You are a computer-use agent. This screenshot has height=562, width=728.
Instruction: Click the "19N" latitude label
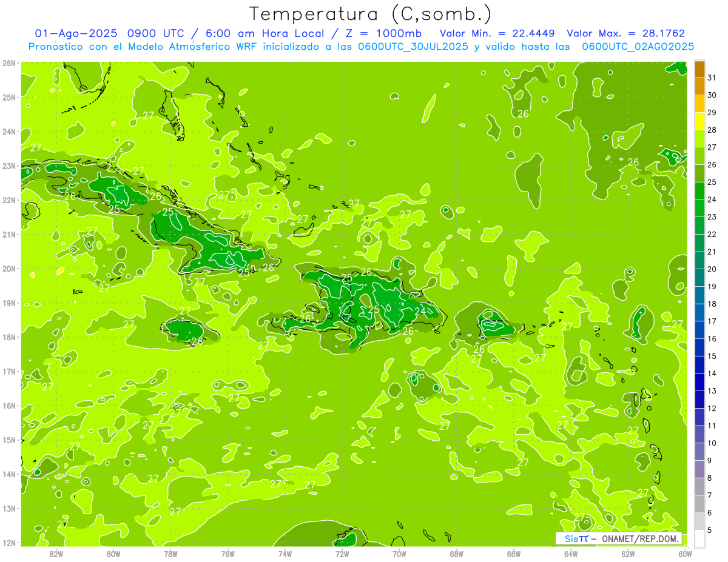point(8,303)
